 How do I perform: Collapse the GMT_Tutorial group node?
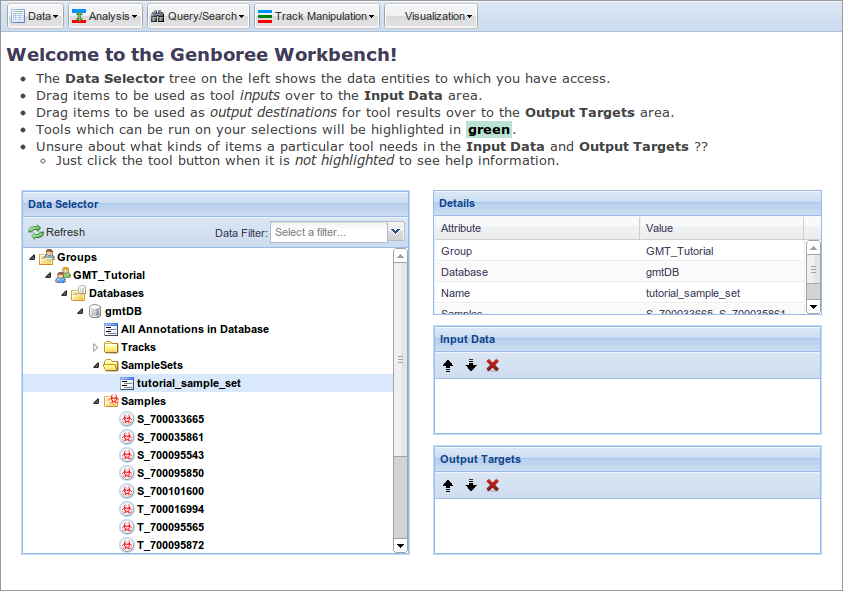48,275
